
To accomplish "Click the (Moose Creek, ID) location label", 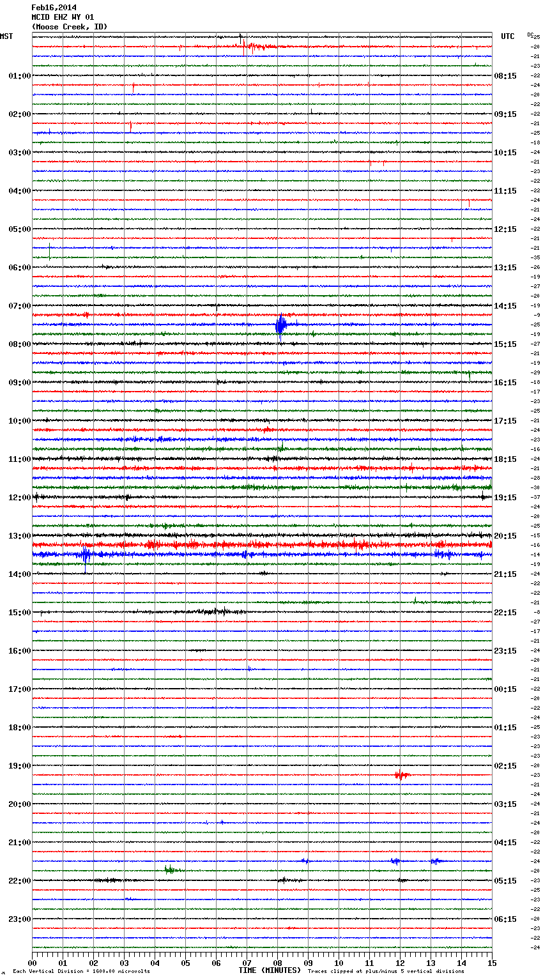I will [70, 27].
